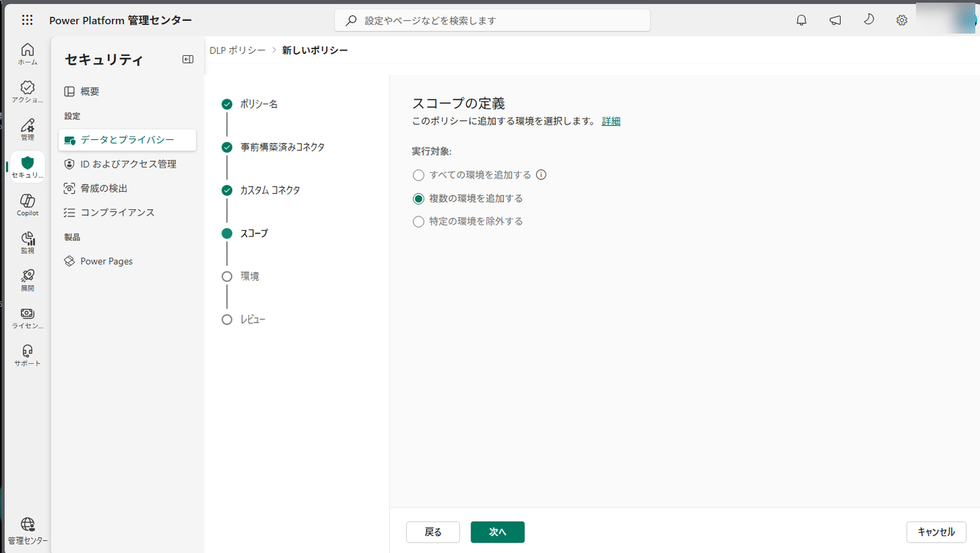Jump to 環境 wizard step

[x=250, y=276]
